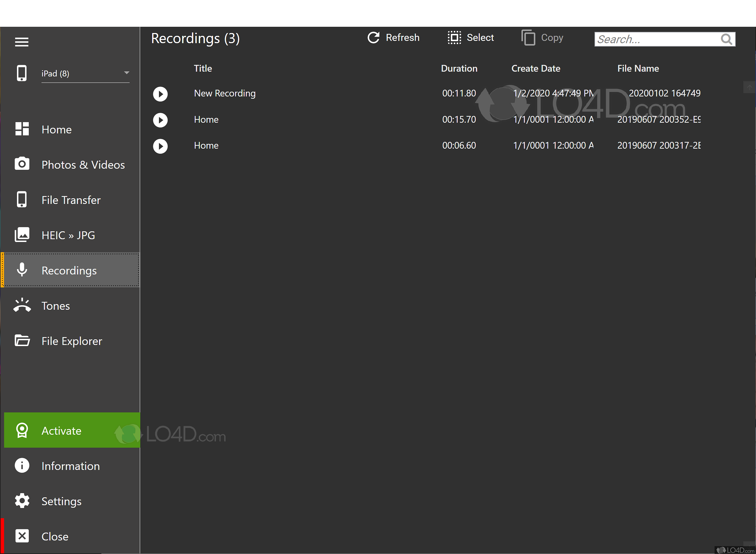Open the HEIC » JPG converter
This screenshot has height=554, width=756.
[68, 235]
